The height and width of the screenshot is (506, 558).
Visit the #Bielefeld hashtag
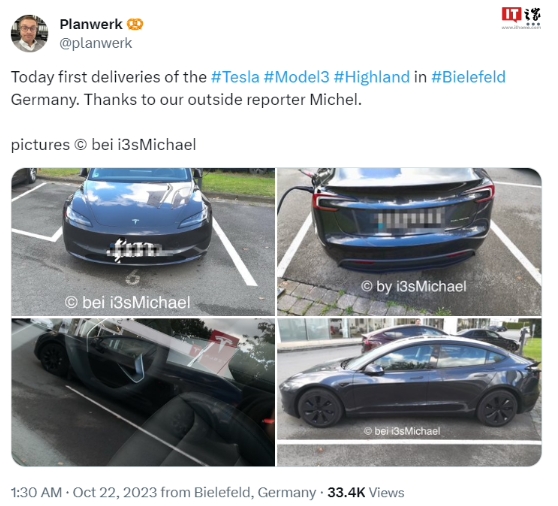click(x=468, y=77)
